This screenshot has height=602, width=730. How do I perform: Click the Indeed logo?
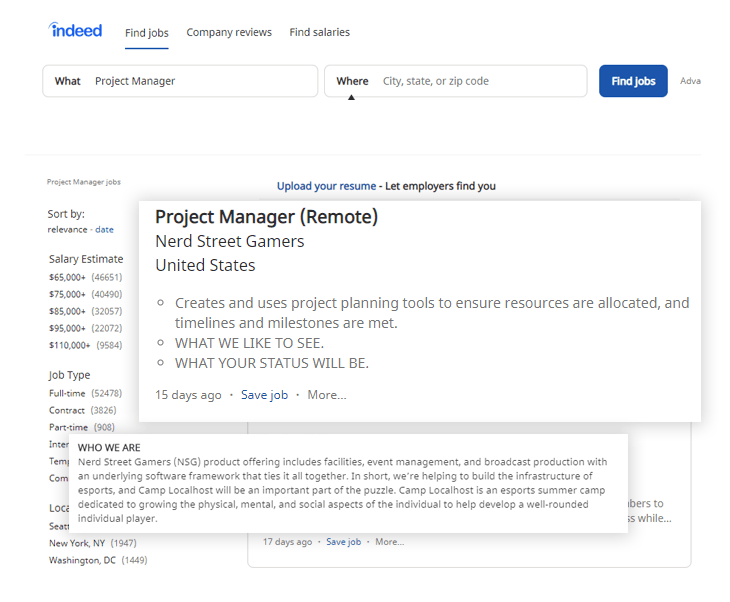75,30
